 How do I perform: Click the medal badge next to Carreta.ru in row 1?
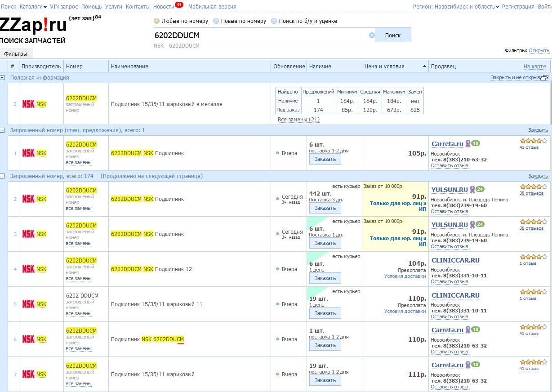(467, 144)
